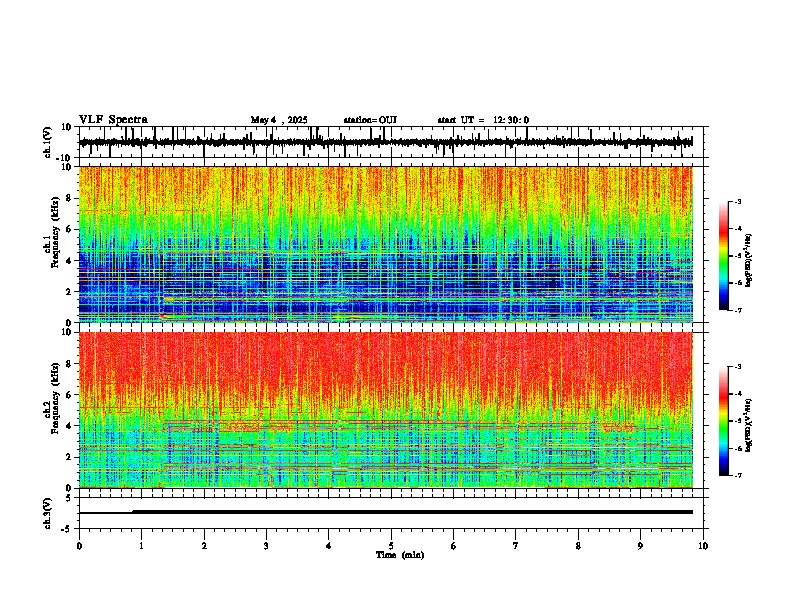Click the "ch.3(V)" axis label
This screenshot has height=612, width=792.
coord(48,513)
